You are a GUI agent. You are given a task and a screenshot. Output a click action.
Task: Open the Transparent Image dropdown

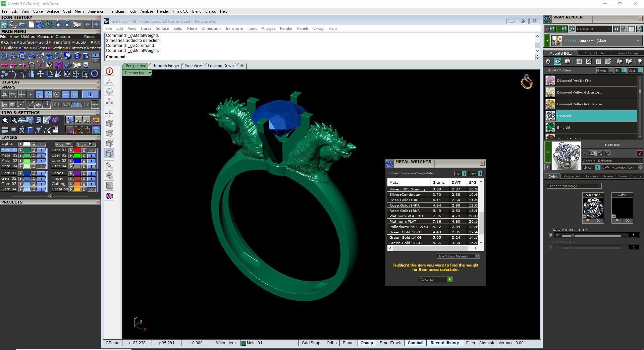coord(574,186)
